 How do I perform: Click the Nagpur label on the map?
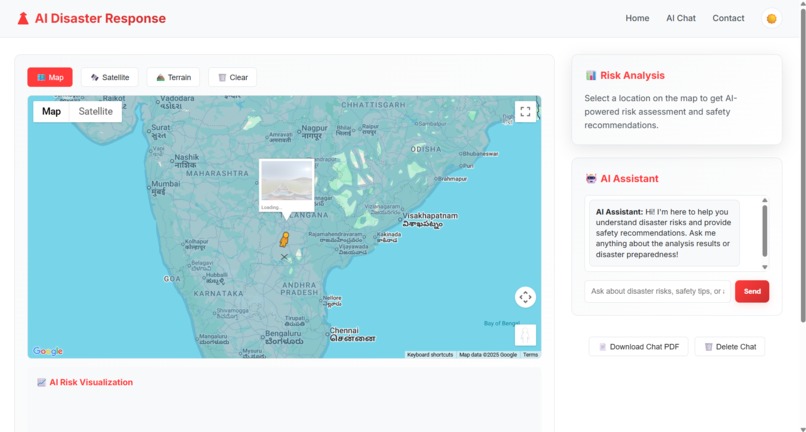314,132
